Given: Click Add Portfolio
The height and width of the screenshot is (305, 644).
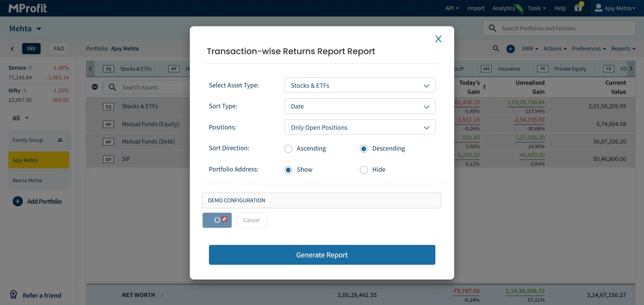Looking at the screenshot, I should [x=37, y=201].
